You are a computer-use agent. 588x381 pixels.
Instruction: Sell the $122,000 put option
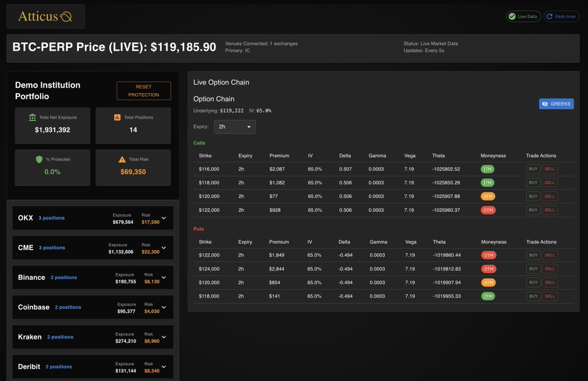click(550, 255)
